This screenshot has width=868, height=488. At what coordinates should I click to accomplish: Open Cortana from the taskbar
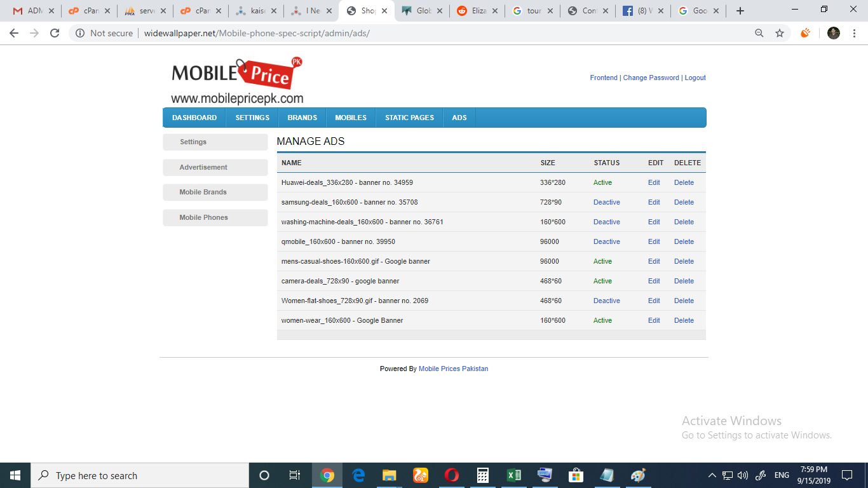[x=264, y=475]
